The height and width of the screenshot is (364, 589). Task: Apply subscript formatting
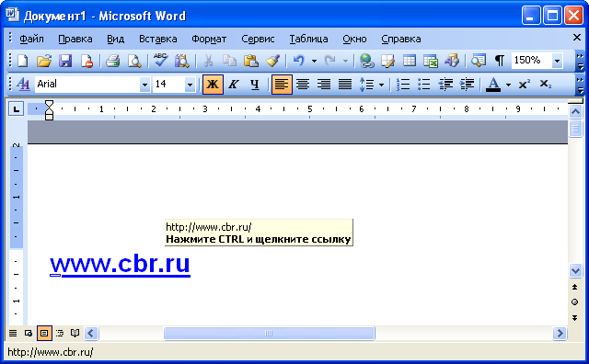[545, 84]
